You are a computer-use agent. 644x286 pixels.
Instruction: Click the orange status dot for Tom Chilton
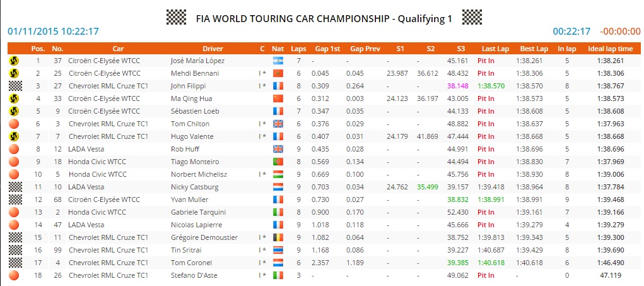[13, 124]
